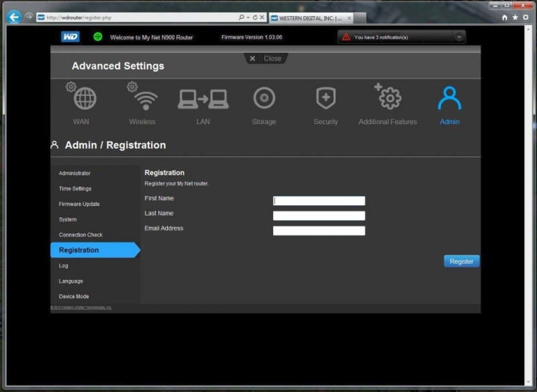Click the green internet status globe
This screenshot has height=392, width=537.
(98, 37)
